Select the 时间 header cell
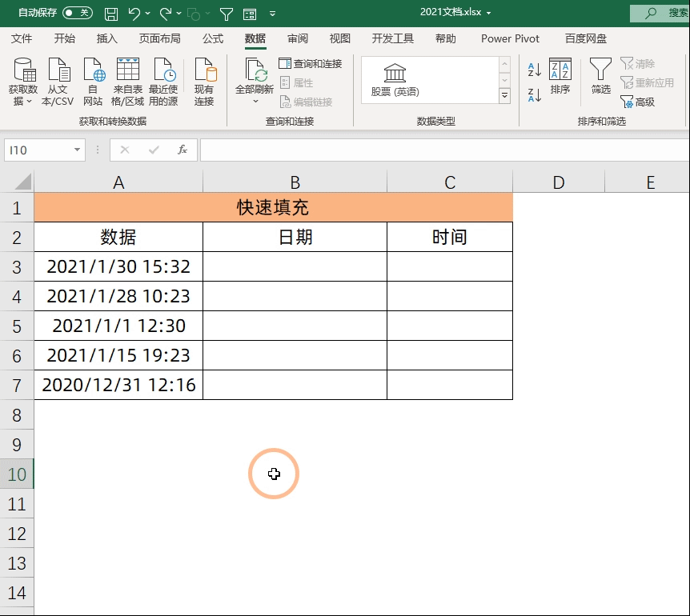 [450, 237]
